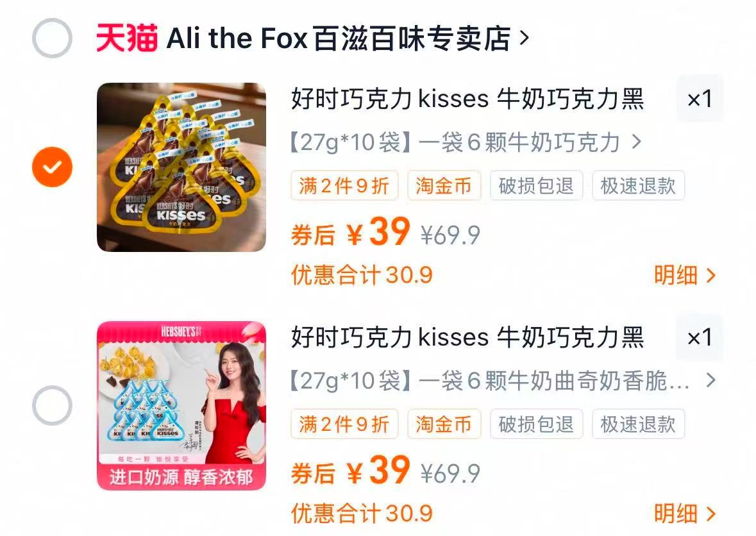Open the Ali the Fox百滋百味专卖店 store page
Screen dimensions: 756x536
tap(348, 38)
